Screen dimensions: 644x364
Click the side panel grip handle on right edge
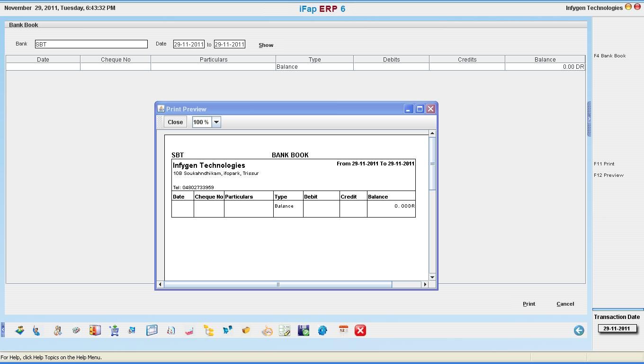tap(589, 118)
